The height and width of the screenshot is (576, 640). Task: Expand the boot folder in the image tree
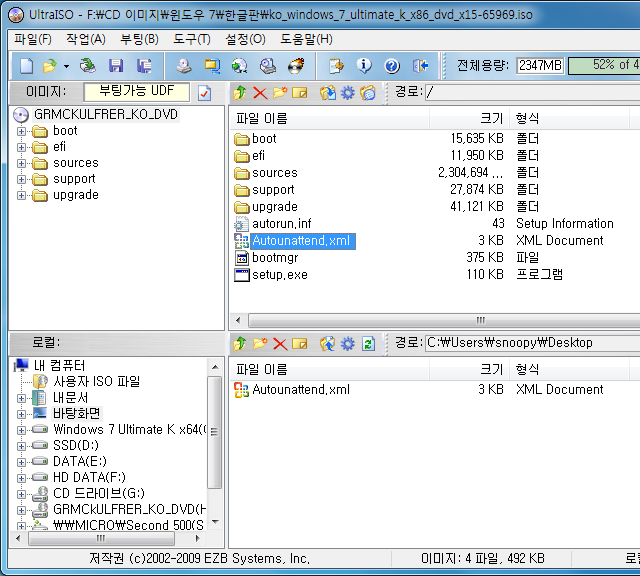pyautogui.click(x=21, y=131)
